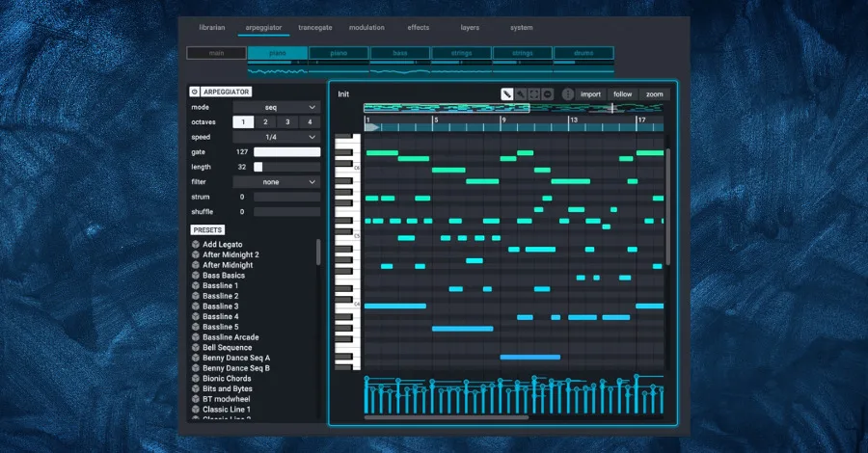The image size is (868, 453).
Task: Adjust the gate slider
Action: 286,152
